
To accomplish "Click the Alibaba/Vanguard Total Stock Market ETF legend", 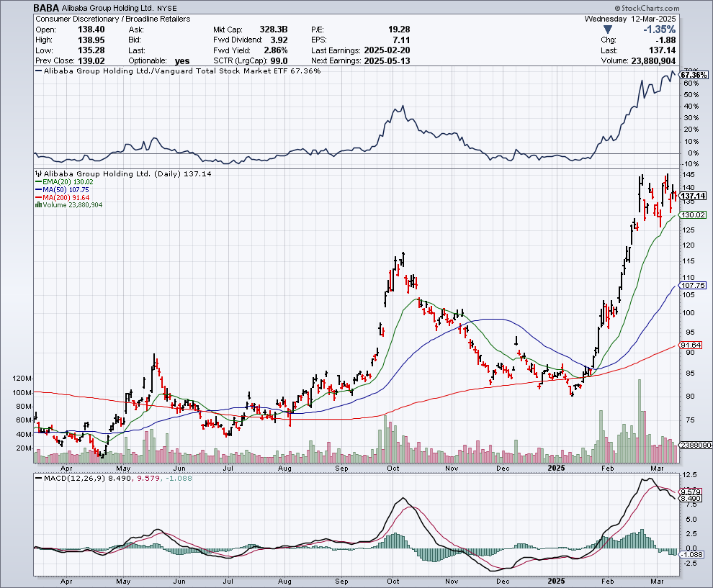I will click(182, 71).
